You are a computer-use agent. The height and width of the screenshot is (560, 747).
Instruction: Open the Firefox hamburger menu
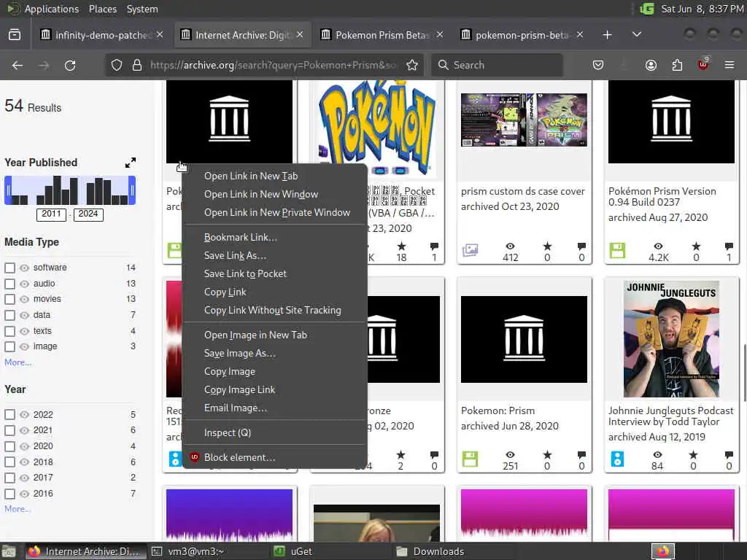pos(729,65)
